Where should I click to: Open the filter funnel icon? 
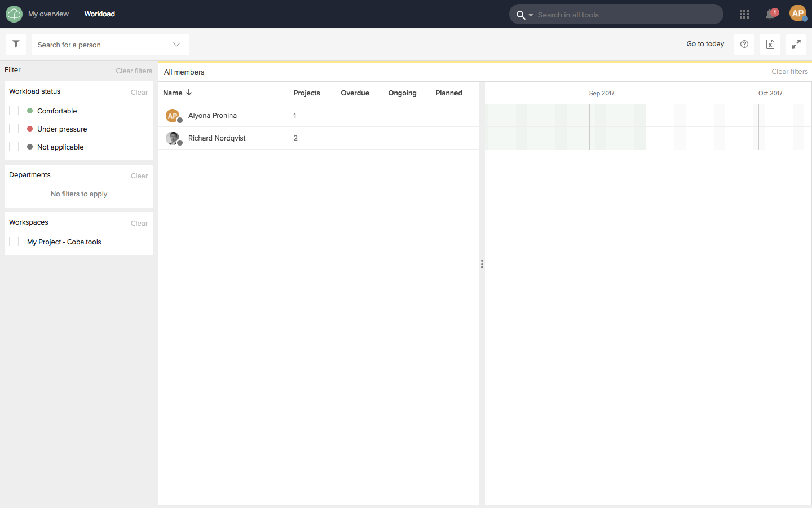pyautogui.click(x=15, y=44)
